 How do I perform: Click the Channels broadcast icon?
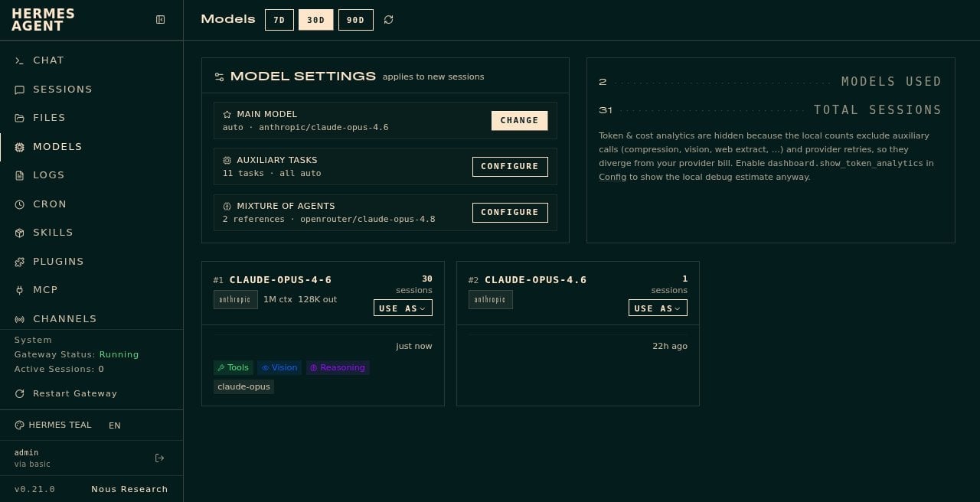click(x=19, y=319)
